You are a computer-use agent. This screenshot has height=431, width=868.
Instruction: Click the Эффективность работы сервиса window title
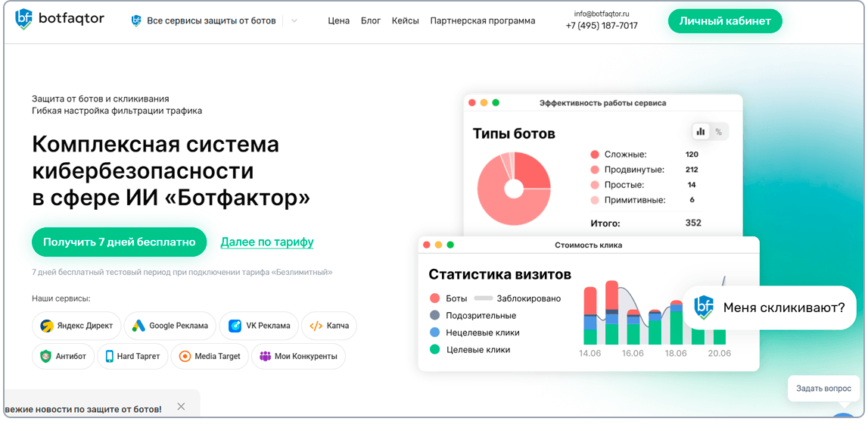point(603,103)
